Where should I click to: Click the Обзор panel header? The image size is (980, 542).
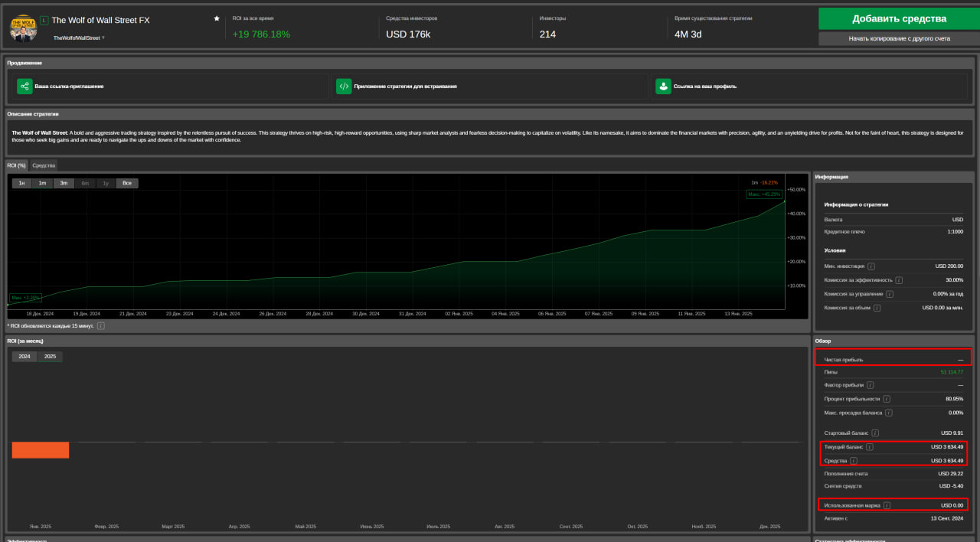click(823, 341)
